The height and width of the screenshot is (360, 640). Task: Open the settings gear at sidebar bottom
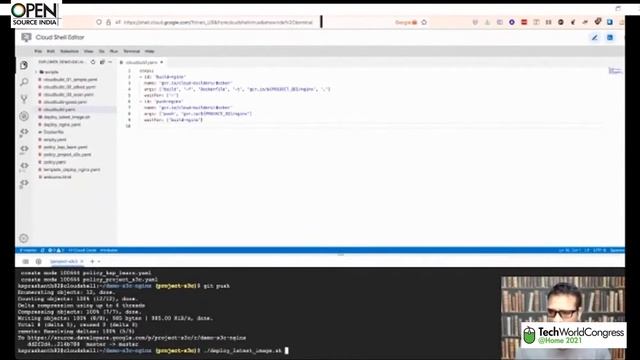coord(24,238)
